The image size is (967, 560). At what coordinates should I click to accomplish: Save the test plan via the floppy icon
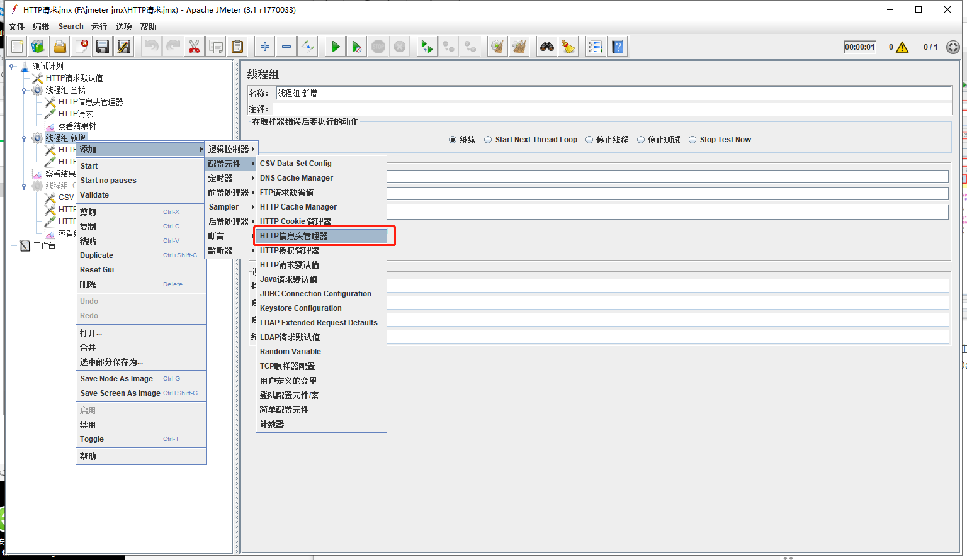pos(103,47)
